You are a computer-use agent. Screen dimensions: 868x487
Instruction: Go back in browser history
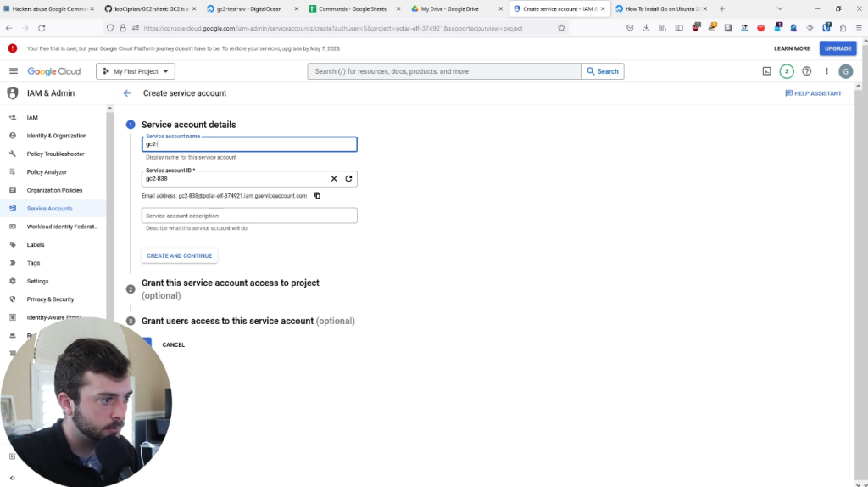8,28
